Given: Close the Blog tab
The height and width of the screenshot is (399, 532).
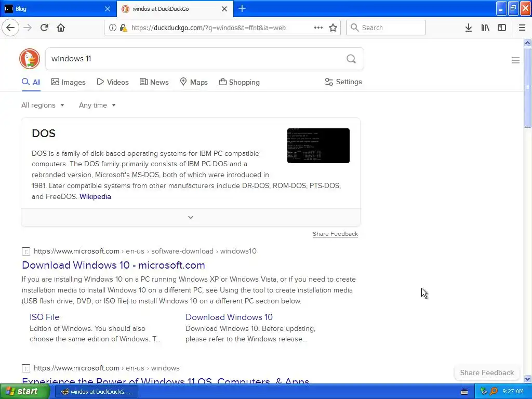Looking at the screenshot, I should point(107,9).
